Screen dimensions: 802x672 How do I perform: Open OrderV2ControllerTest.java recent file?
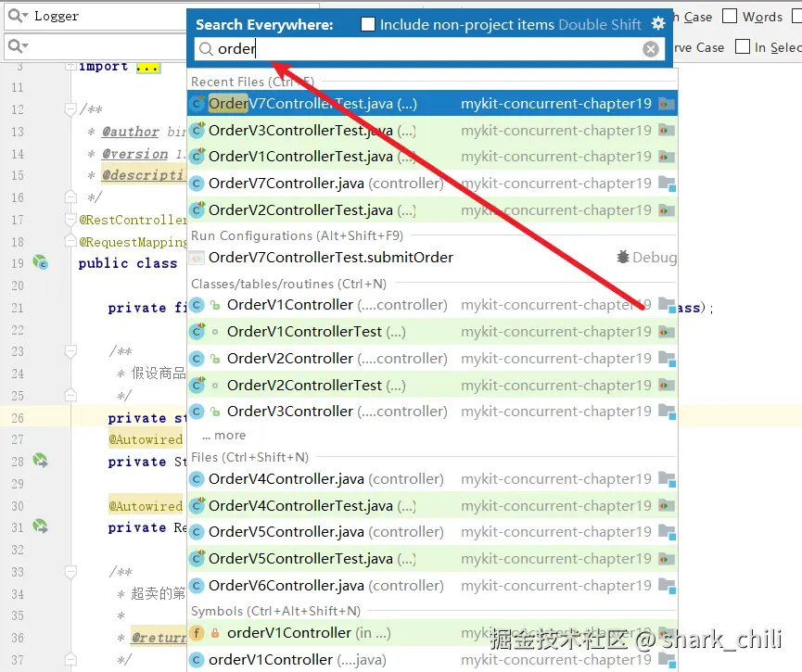[x=432, y=210]
